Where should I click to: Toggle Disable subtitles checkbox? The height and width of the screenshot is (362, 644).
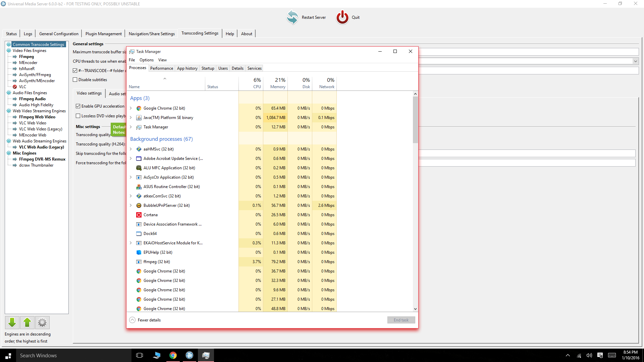[x=75, y=80]
